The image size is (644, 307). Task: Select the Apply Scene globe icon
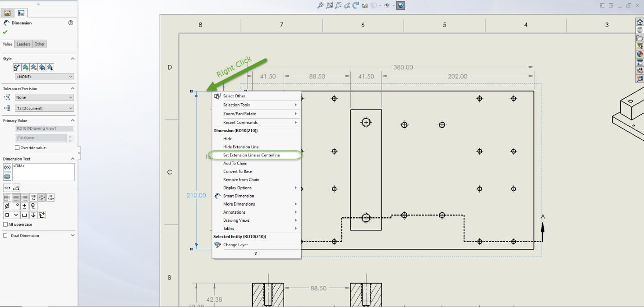pos(400,5)
